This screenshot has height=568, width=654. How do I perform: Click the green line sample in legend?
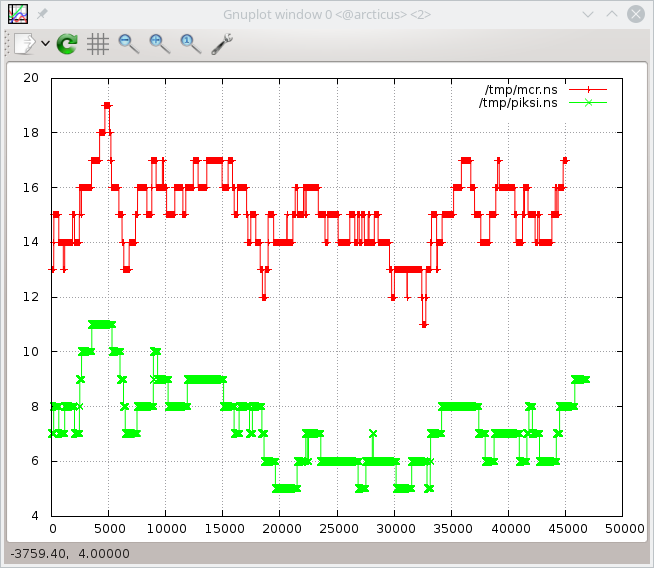pos(588,102)
